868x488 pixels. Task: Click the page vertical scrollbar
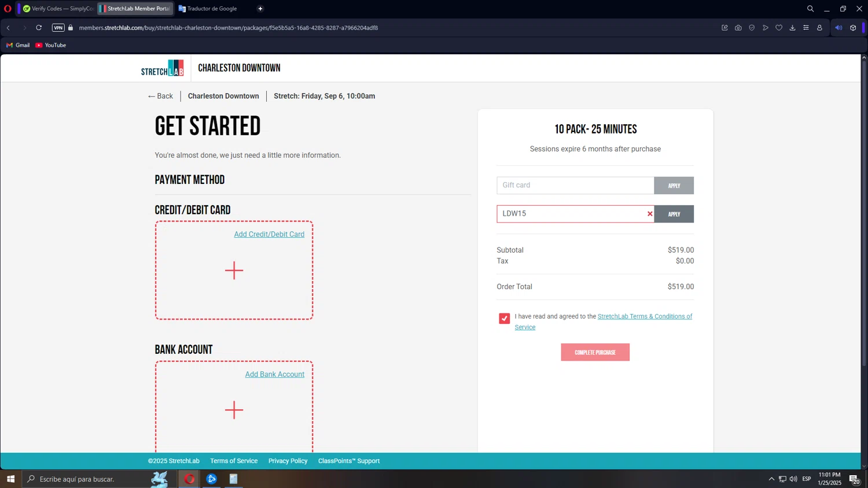click(x=864, y=214)
